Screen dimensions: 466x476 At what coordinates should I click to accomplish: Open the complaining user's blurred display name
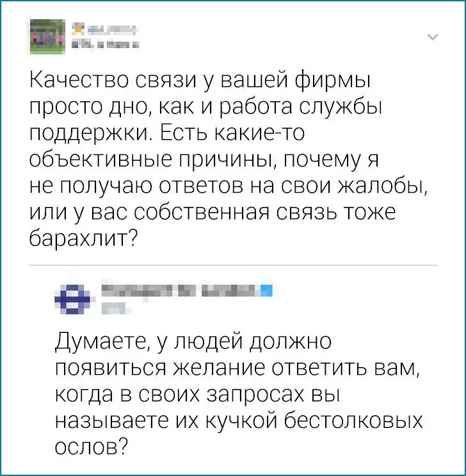pyautogui.click(x=113, y=29)
